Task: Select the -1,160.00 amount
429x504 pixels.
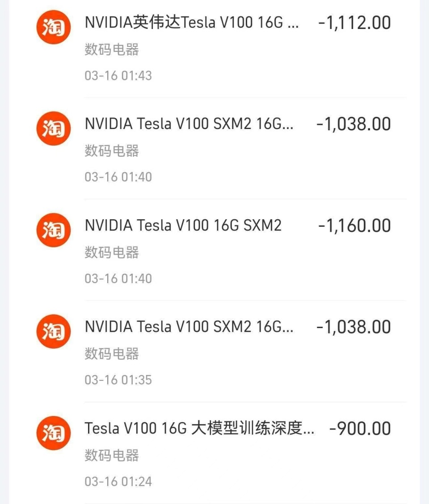Action: pyautogui.click(x=354, y=225)
